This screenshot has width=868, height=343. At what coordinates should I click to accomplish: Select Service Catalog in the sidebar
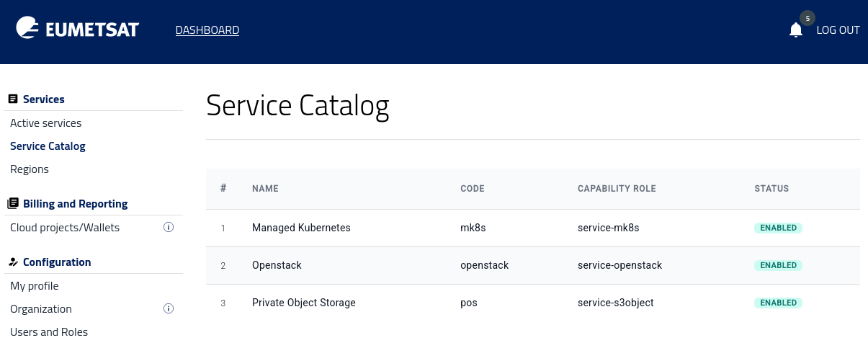(48, 146)
